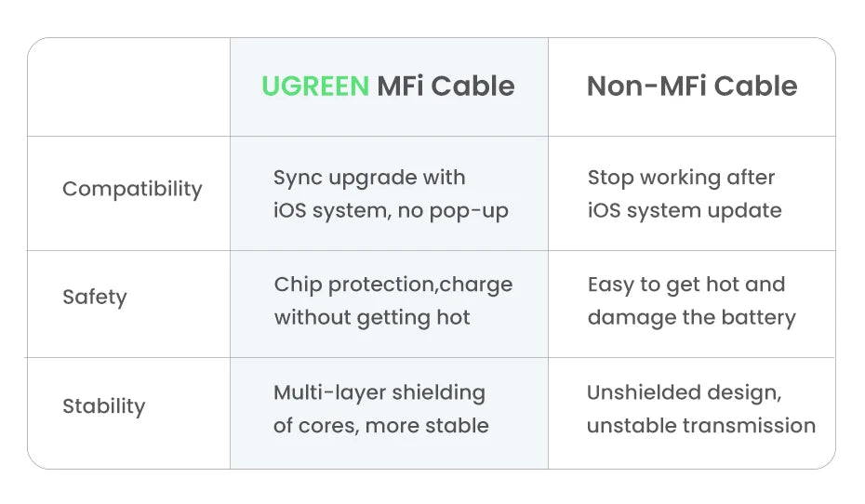Screen dimensions: 865x504
Task: Click the "damage the battery" text line
Action: coord(691,318)
